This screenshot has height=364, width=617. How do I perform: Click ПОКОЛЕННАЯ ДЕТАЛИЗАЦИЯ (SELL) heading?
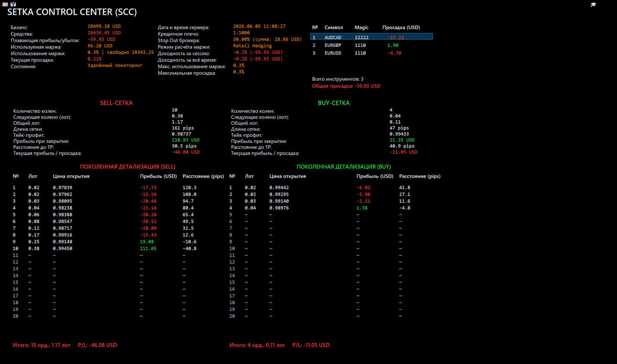(128, 167)
